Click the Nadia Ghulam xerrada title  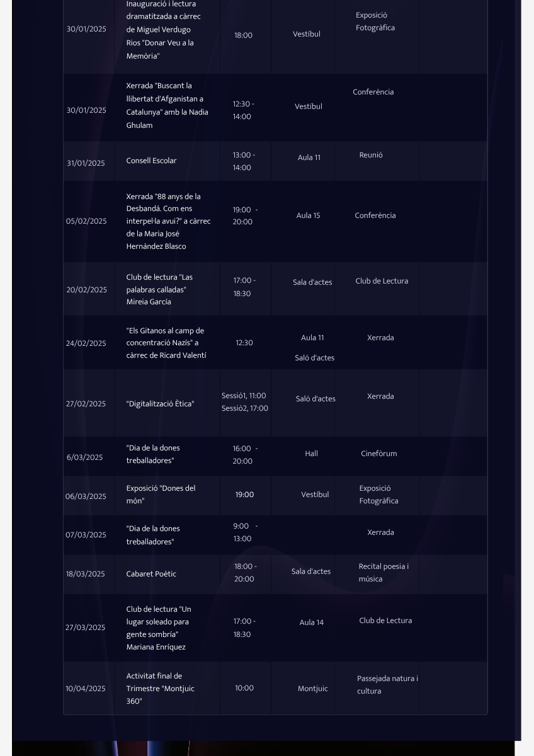[167, 105]
